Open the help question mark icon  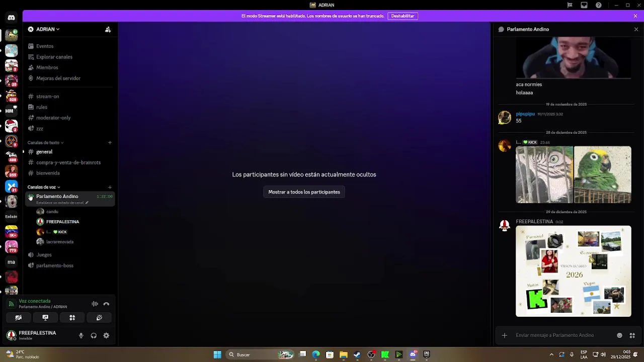tap(598, 5)
